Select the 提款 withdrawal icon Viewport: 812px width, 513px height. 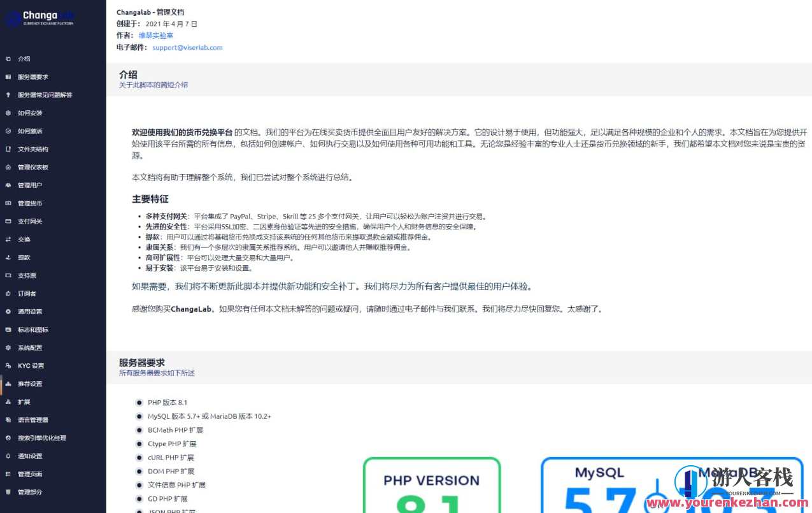[8, 257]
